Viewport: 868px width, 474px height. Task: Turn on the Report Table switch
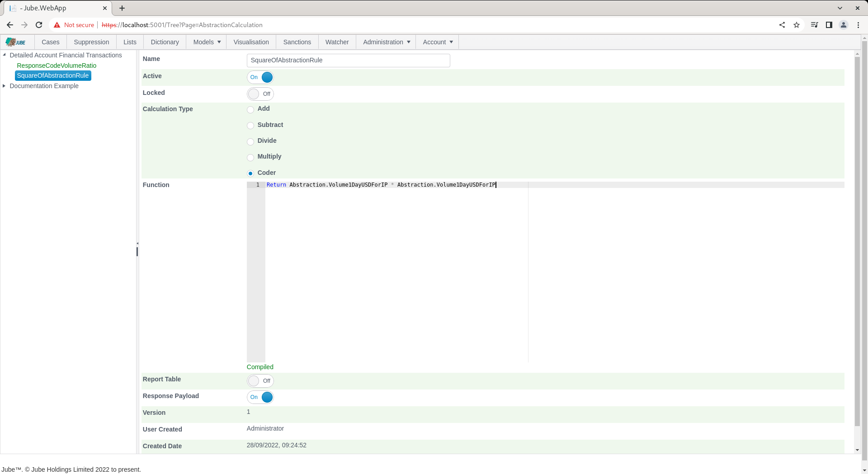(260, 381)
